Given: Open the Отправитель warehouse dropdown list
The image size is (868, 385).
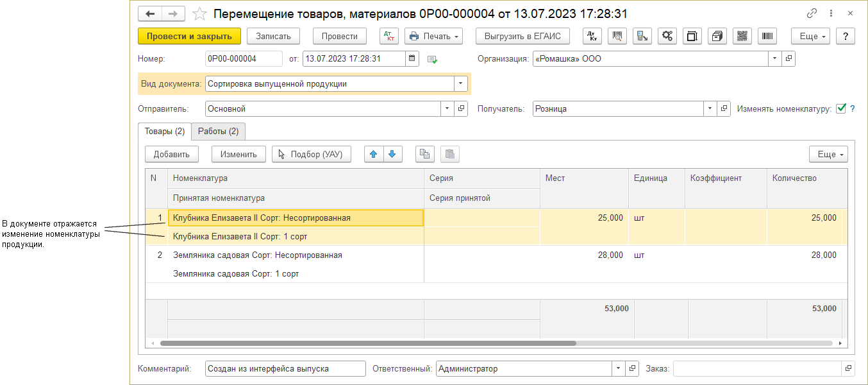Looking at the screenshot, I should [x=447, y=109].
